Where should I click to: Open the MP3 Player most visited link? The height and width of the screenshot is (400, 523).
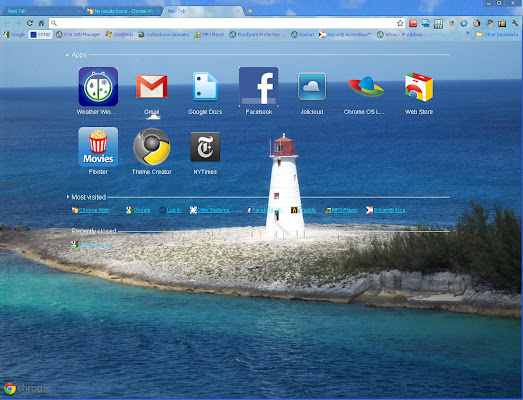coord(341,210)
